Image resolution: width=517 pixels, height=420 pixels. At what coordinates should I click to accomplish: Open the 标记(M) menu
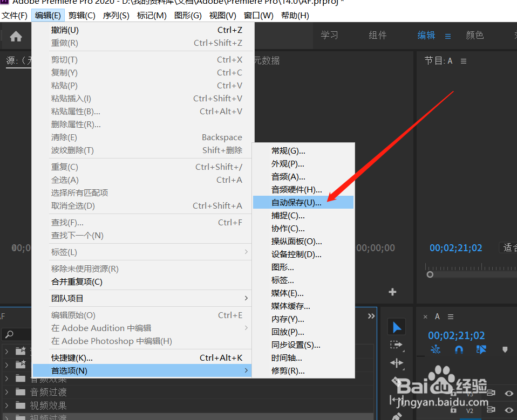click(x=152, y=16)
